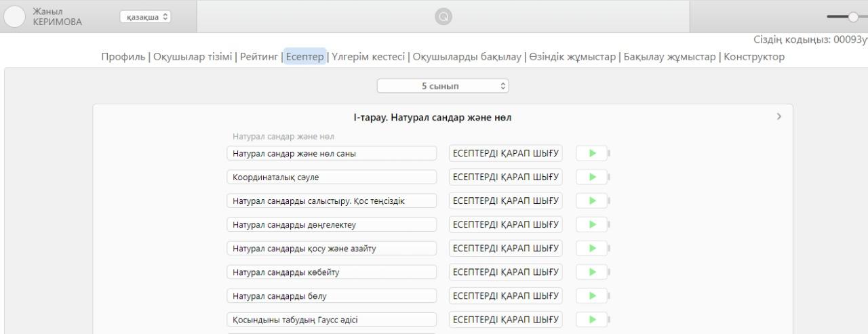Start Натурал сандарды көбейту with its play icon
The image size is (868, 334).
(592, 272)
